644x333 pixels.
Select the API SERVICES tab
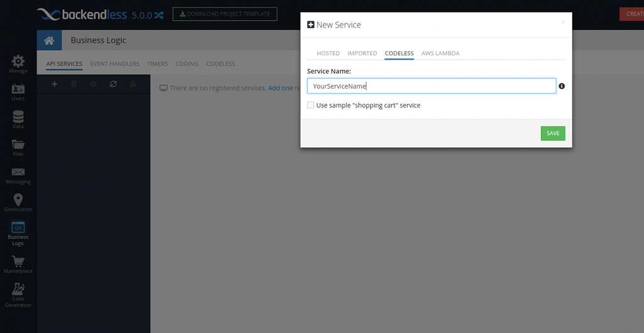click(64, 64)
